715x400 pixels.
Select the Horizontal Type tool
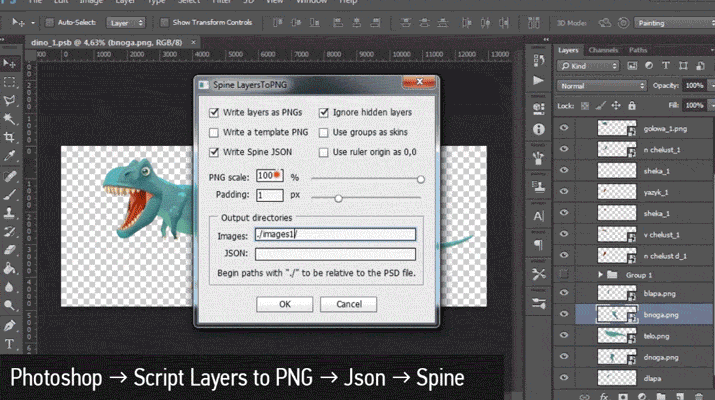[9, 344]
